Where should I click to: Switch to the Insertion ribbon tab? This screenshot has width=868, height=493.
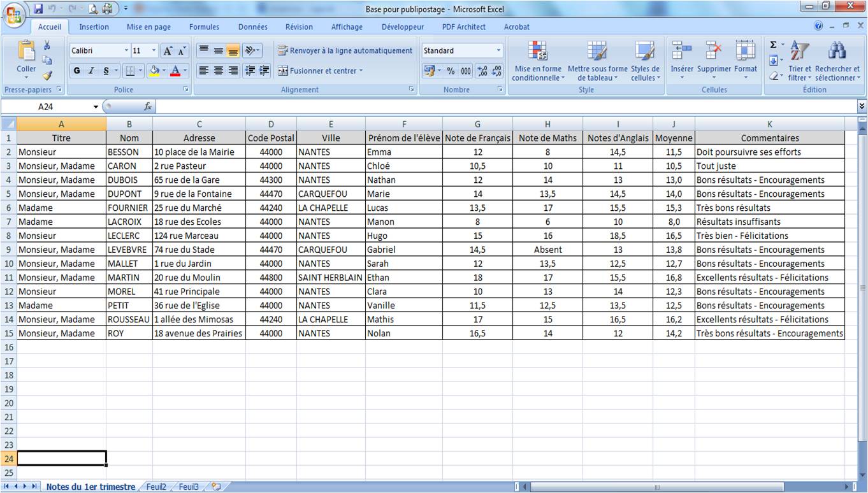coord(94,27)
